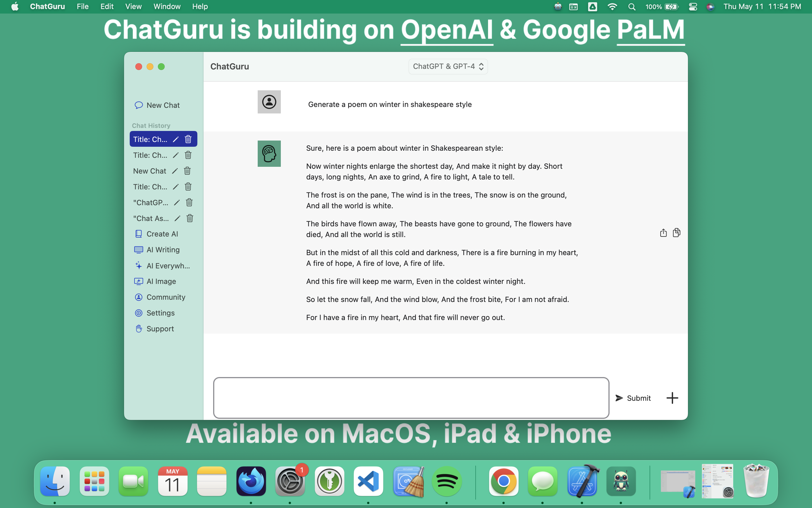
Task: Open Settings from sidebar
Action: pos(154,313)
